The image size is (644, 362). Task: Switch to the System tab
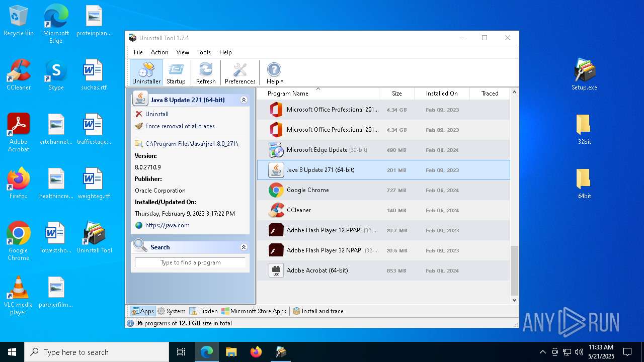(172, 311)
